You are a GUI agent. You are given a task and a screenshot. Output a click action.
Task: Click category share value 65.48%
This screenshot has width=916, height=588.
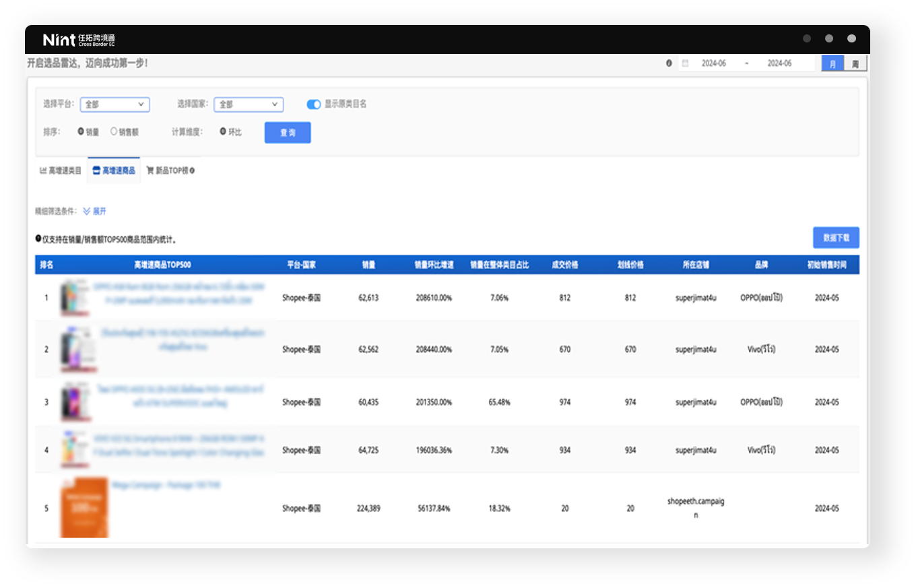[x=499, y=402]
